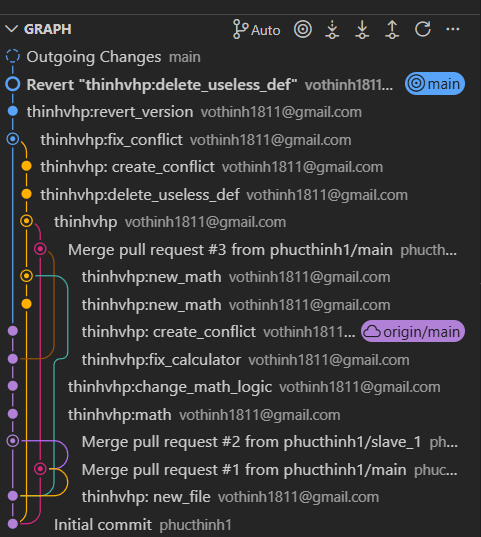
Task: Select the Outgoing Changes main entry
Action: tap(240, 57)
